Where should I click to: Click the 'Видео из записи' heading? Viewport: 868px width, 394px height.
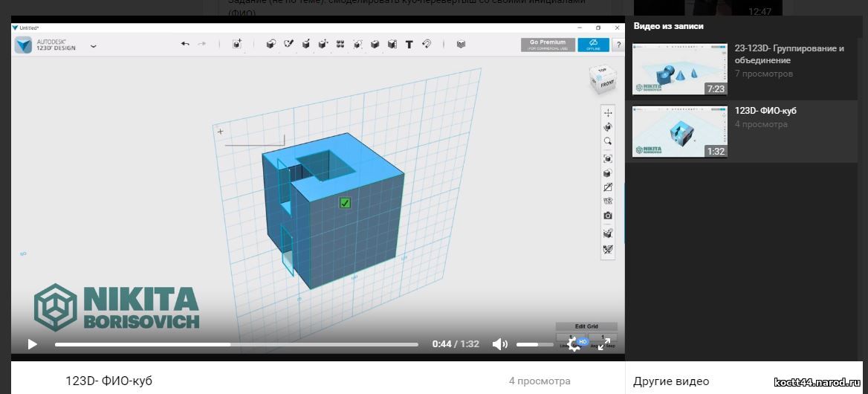tap(669, 26)
